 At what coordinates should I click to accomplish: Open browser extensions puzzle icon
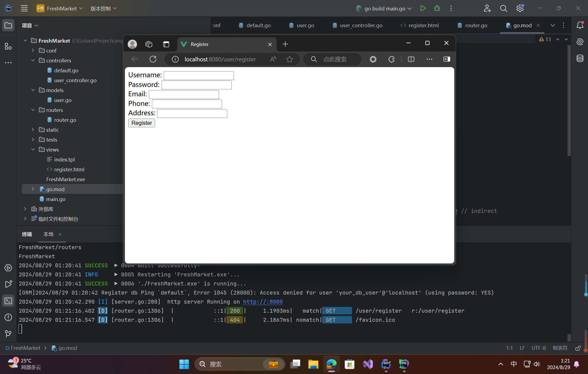pyautogui.click(x=391, y=59)
